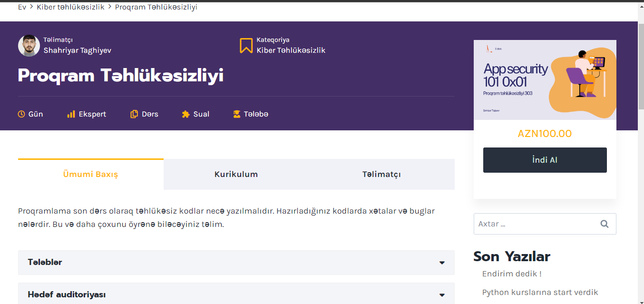Image resolution: width=644 pixels, height=304 pixels.
Task: Click the clock icon beside Gün
Action: tap(21, 114)
